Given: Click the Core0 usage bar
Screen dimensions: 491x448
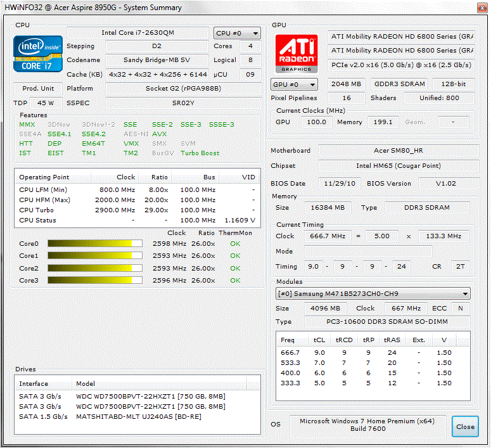Looking at the screenshot, I should coord(95,243).
